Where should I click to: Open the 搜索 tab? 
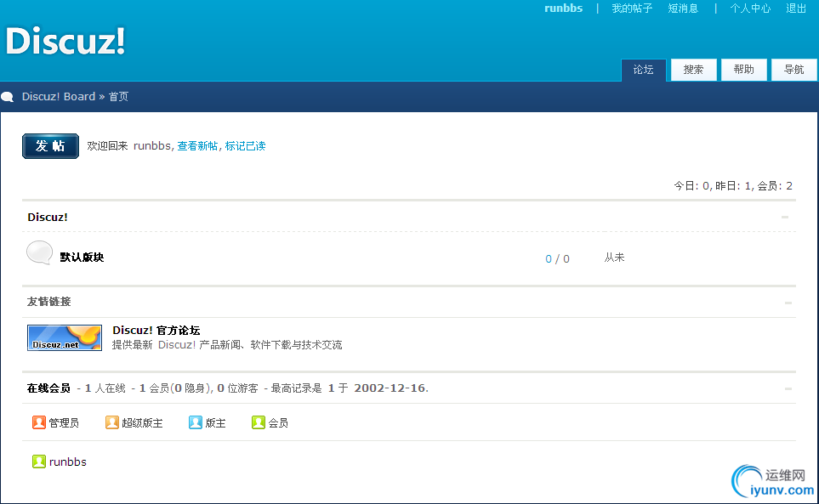[x=694, y=70]
